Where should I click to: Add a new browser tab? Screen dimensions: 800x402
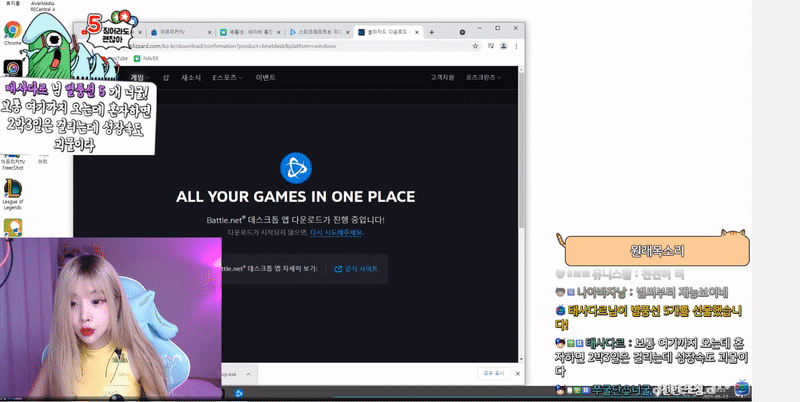[432, 32]
